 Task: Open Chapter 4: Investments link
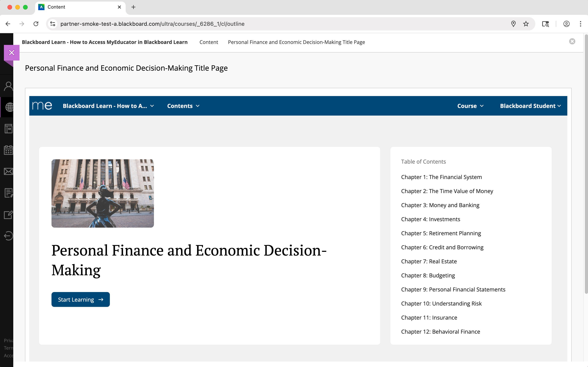(x=430, y=219)
